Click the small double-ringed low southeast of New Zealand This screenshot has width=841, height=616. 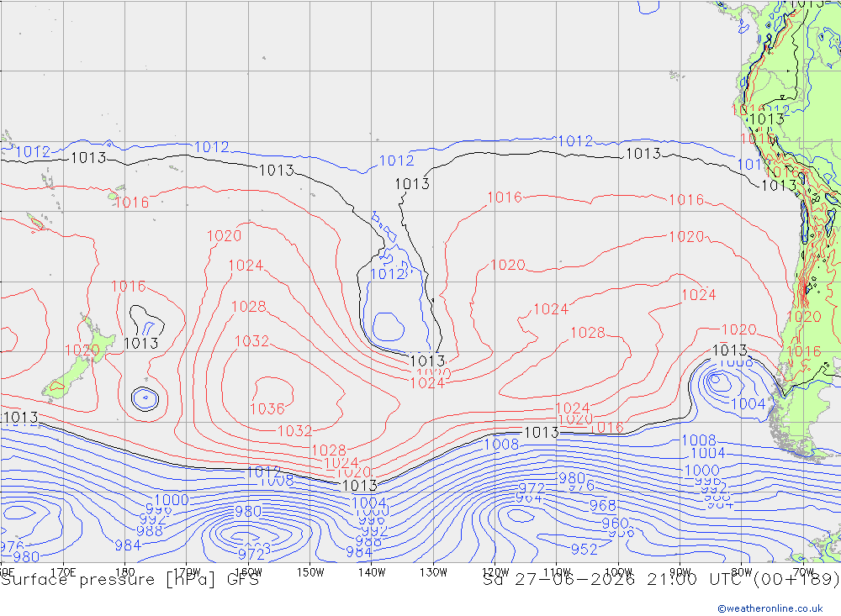(x=145, y=398)
